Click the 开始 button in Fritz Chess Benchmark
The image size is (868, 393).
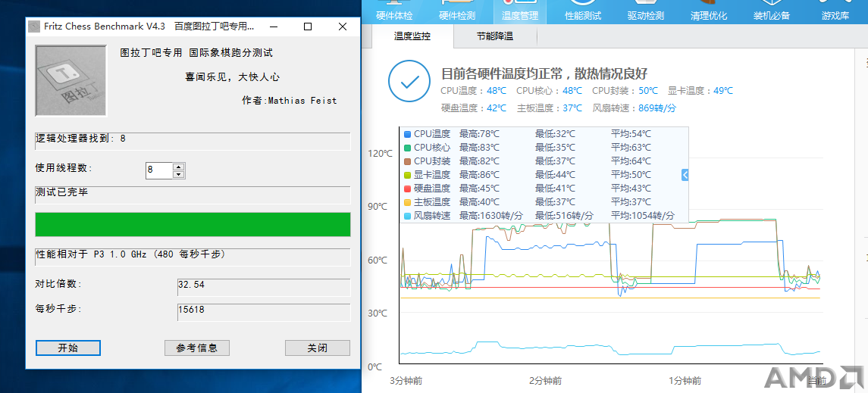click(x=68, y=348)
